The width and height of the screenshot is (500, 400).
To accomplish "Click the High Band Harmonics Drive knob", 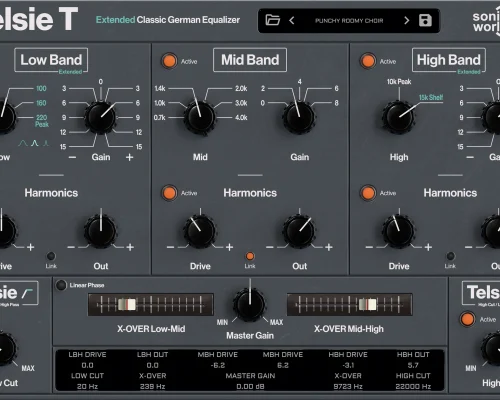I will [x=399, y=231].
